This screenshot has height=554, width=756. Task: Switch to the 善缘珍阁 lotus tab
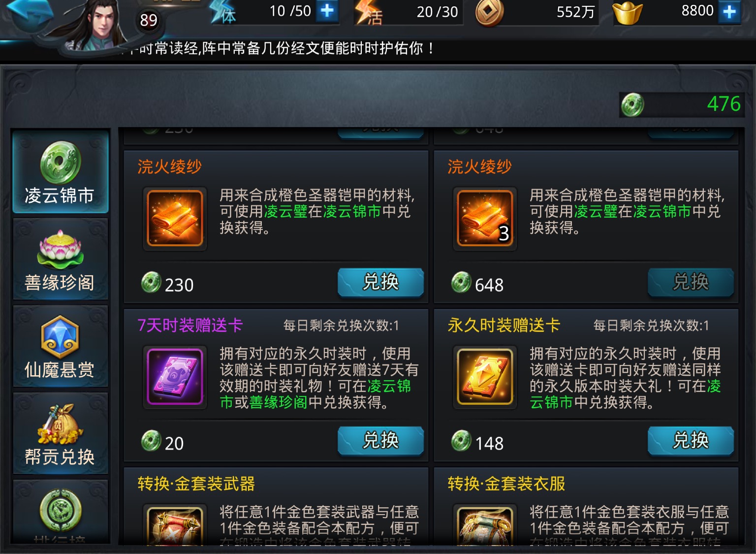(x=60, y=259)
